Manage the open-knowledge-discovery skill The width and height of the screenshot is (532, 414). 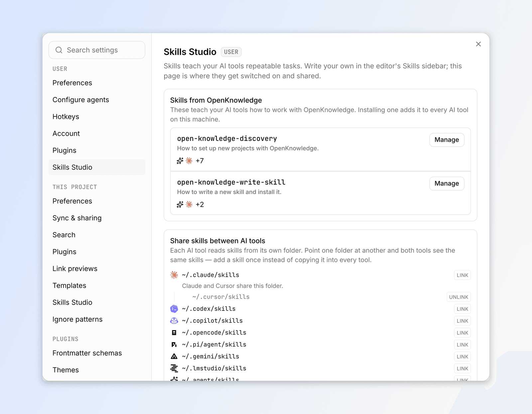[447, 140]
